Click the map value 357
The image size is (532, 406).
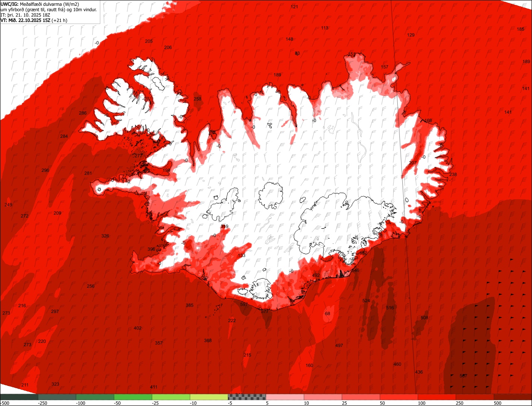pyautogui.click(x=159, y=343)
